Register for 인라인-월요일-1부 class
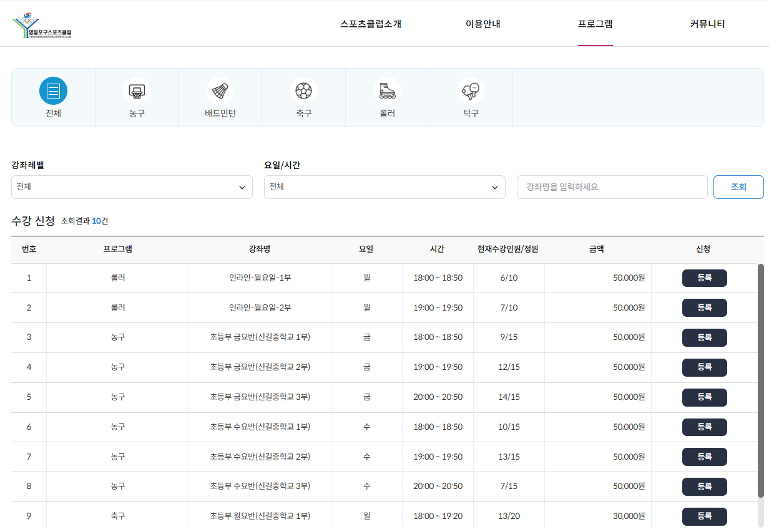Viewport: 769px width, 532px height. pyautogui.click(x=704, y=278)
